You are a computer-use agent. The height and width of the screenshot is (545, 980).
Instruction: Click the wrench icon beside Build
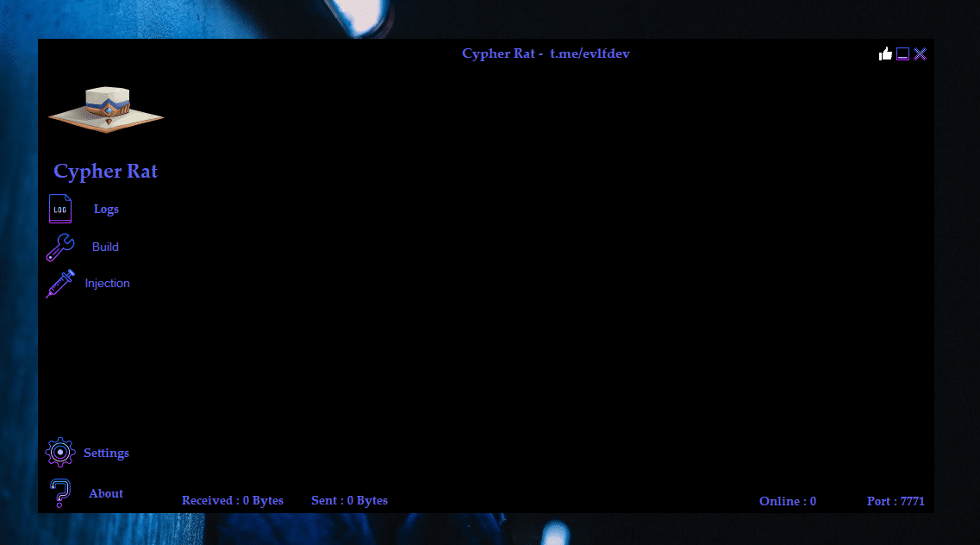[60, 247]
